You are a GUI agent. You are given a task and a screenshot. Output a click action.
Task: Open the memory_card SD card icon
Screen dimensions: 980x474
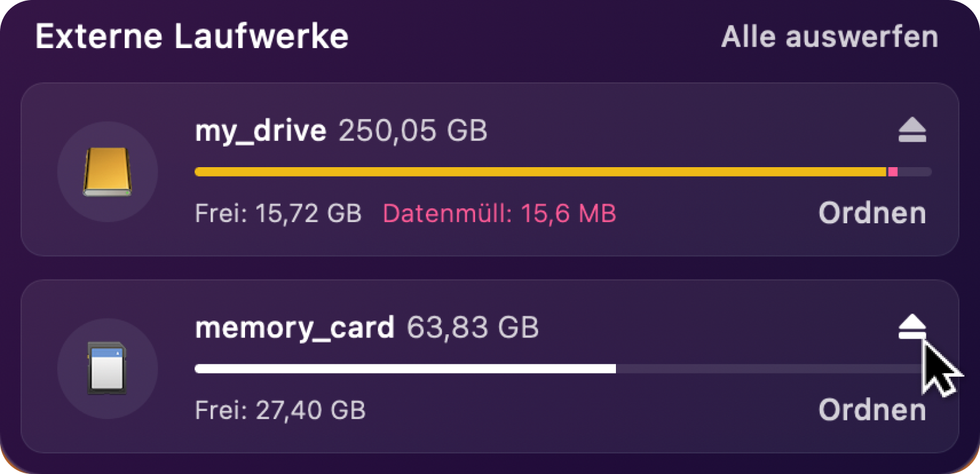(107, 368)
